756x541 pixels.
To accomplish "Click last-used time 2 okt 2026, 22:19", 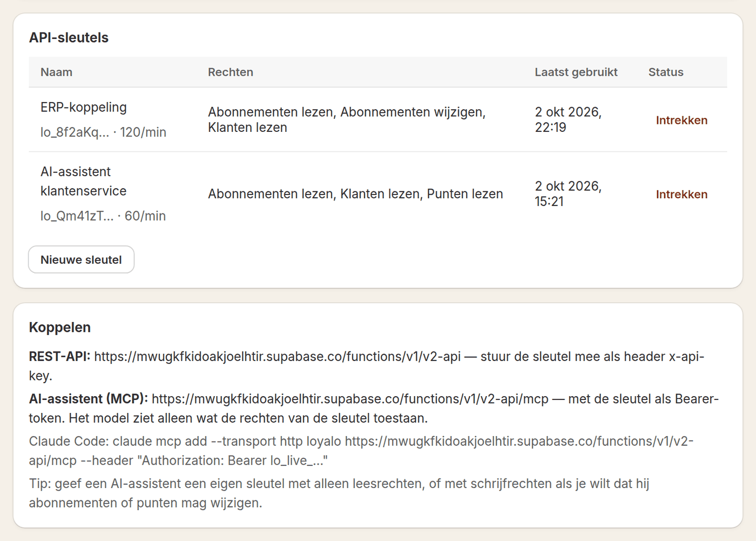I will [x=568, y=119].
